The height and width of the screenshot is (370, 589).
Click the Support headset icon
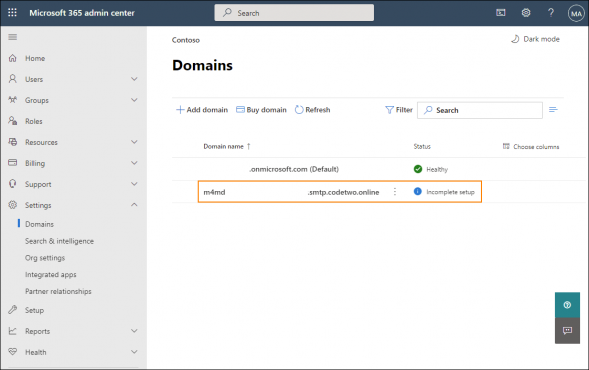tap(13, 184)
